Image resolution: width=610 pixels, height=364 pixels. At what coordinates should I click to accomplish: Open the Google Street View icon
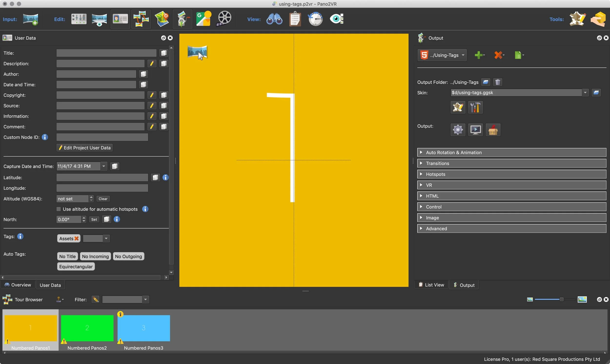point(203,19)
